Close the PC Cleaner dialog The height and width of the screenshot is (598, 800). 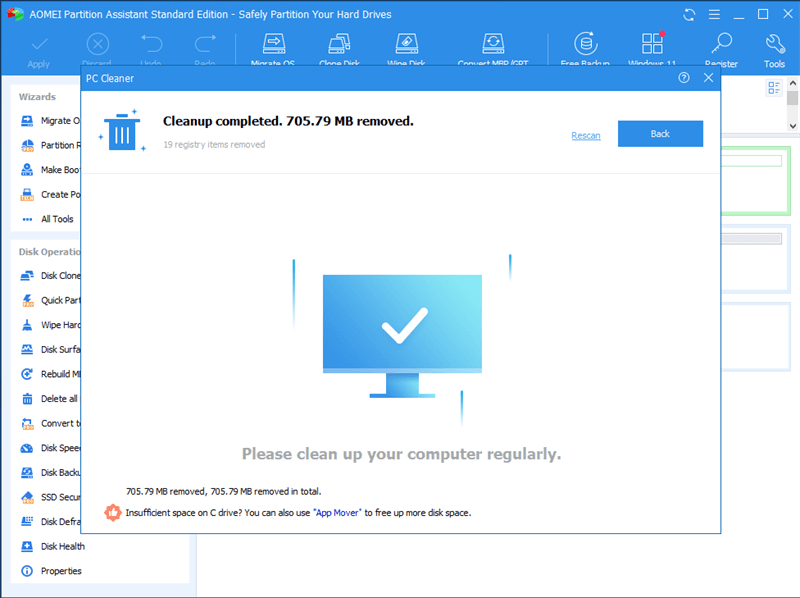pyautogui.click(x=708, y=78)
